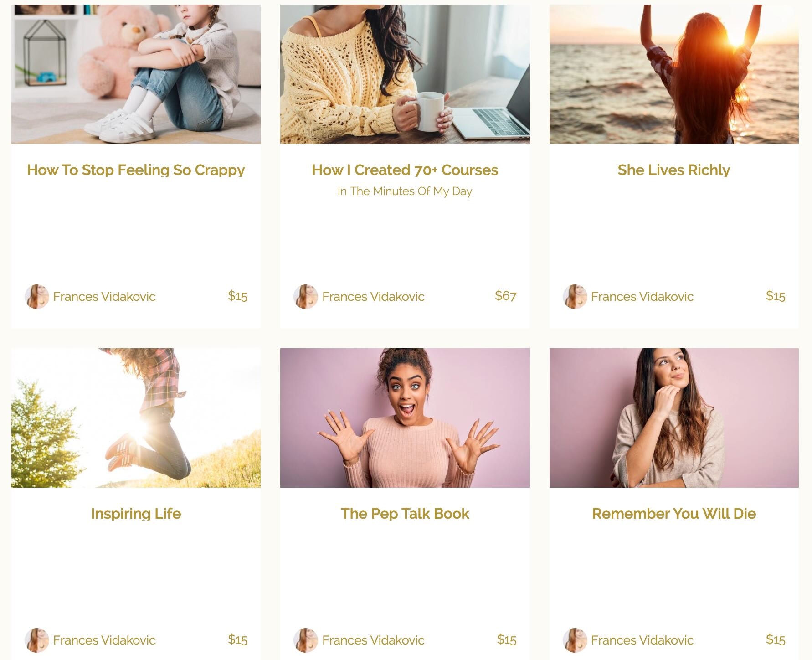Click the excited woman in pink sweater thumbnail
This screenshot has height=660, width=812.
pyautogui.click(x=405, y=418)
